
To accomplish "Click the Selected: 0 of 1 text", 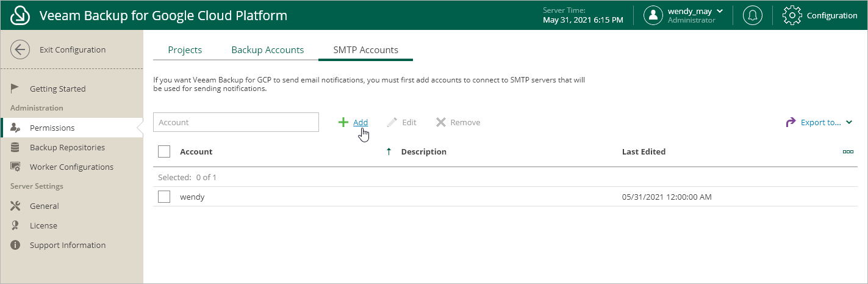I will 187,177.
